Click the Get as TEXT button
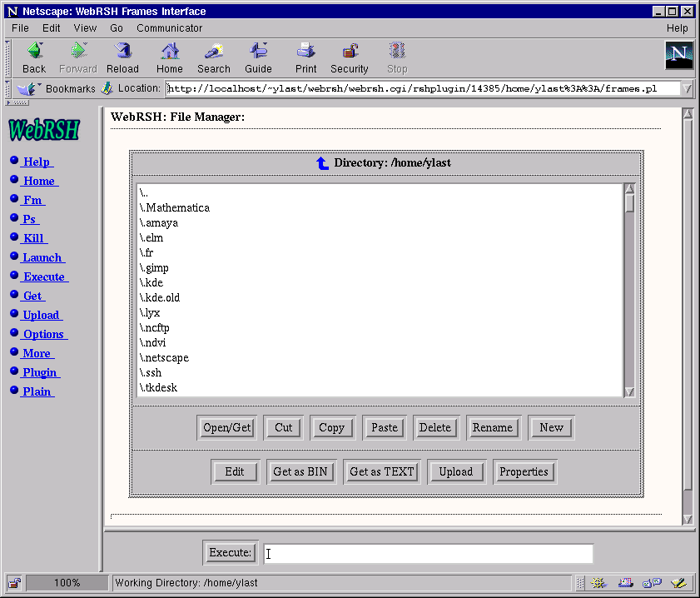Image resolution: width=700 pixels, height=598 pixels. click(x=382, y=472)
